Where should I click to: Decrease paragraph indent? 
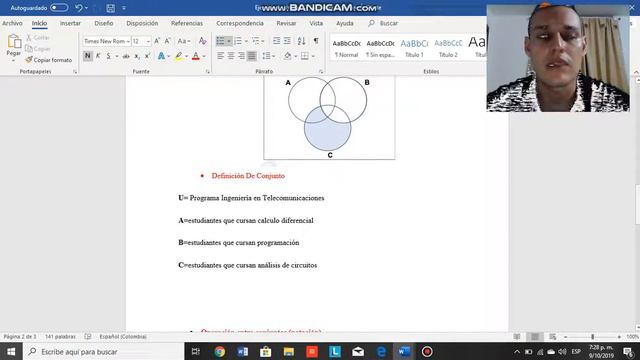pos(276,41)
